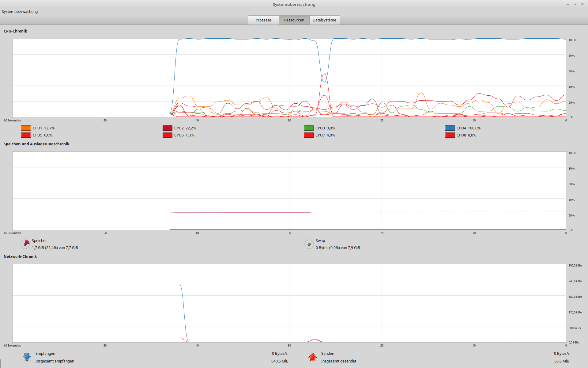Maximize the Systemüberwachung window
This screenshot has height=368, width=588.
click(x=575, y=4)
